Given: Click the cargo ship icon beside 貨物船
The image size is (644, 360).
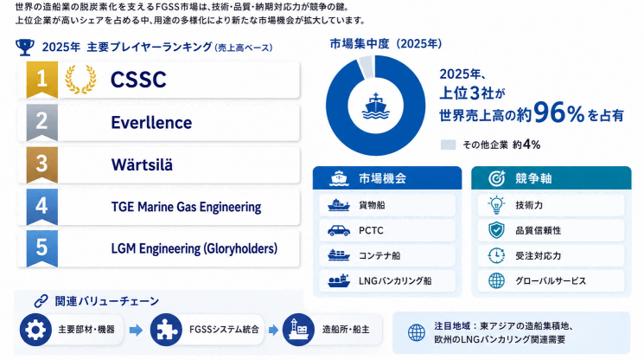Looking at the screenshot, I should (x=339, y=205).
